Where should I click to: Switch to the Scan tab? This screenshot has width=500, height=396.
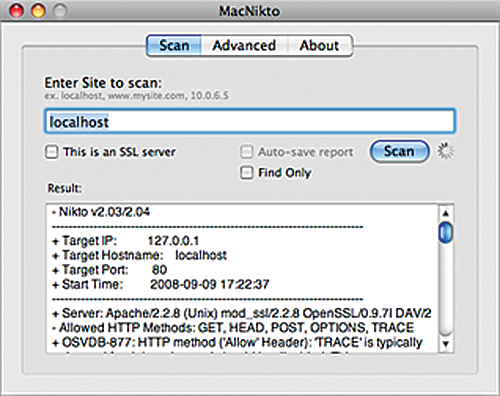[x=174, y=45]
